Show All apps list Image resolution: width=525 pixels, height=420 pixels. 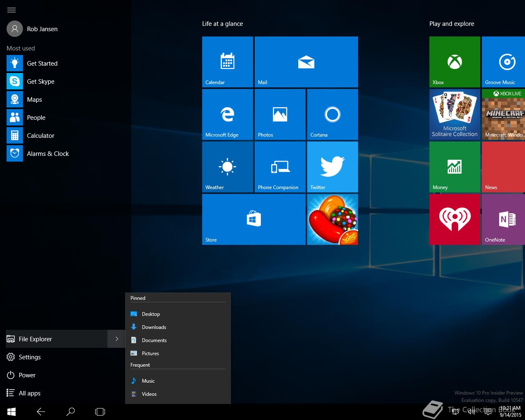click(x=65, y=393)
